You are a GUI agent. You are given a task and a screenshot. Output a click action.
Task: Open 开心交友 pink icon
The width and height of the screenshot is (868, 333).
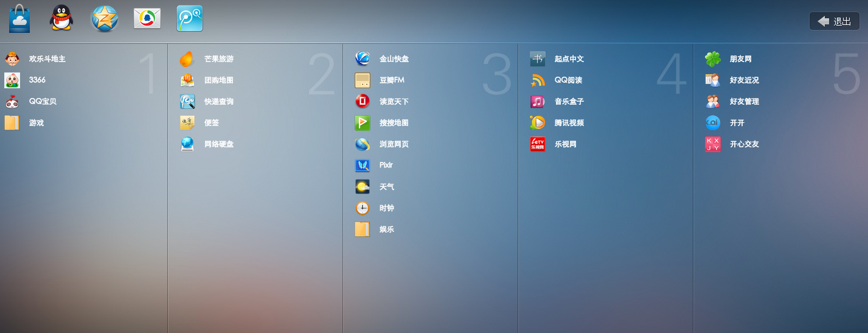click(x=713, y=144)
